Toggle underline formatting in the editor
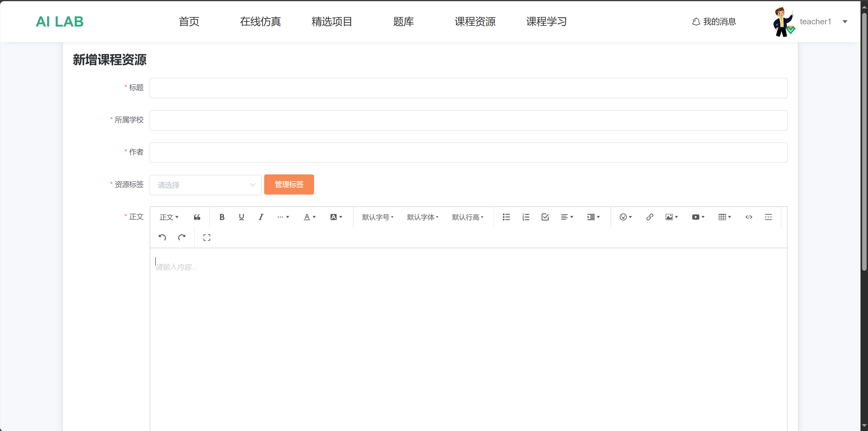868x431 pixels. (241, 217)
